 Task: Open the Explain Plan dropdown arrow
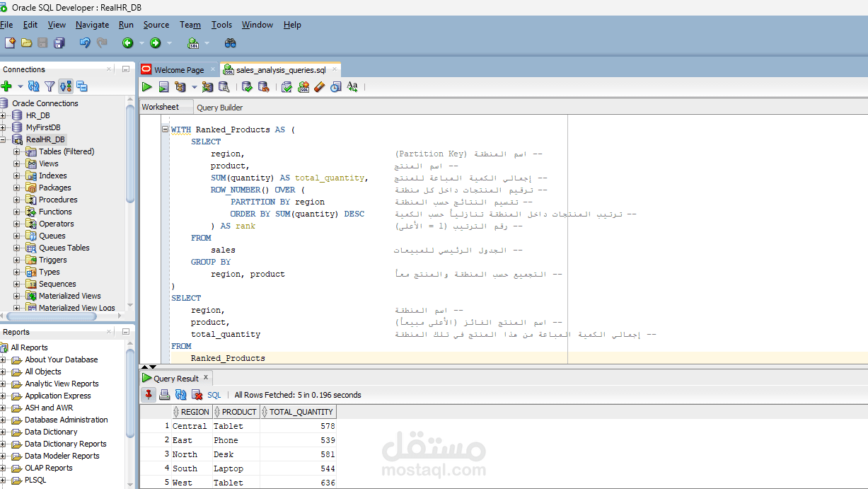click(x=194, y=87)
